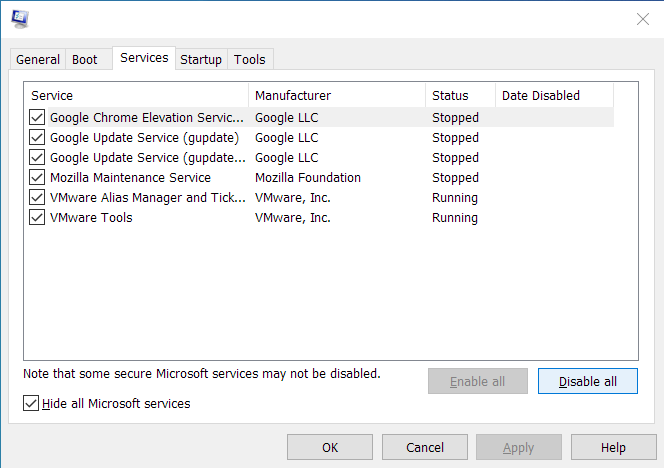Open the Boot tab
The height and width of the screenshot is (468, 664).
point(85,59)
